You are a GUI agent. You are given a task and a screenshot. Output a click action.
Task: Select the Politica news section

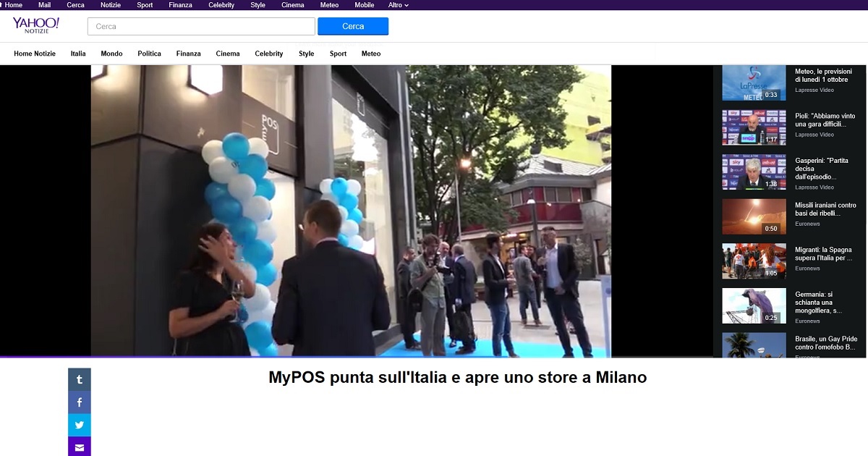(150, 54)
